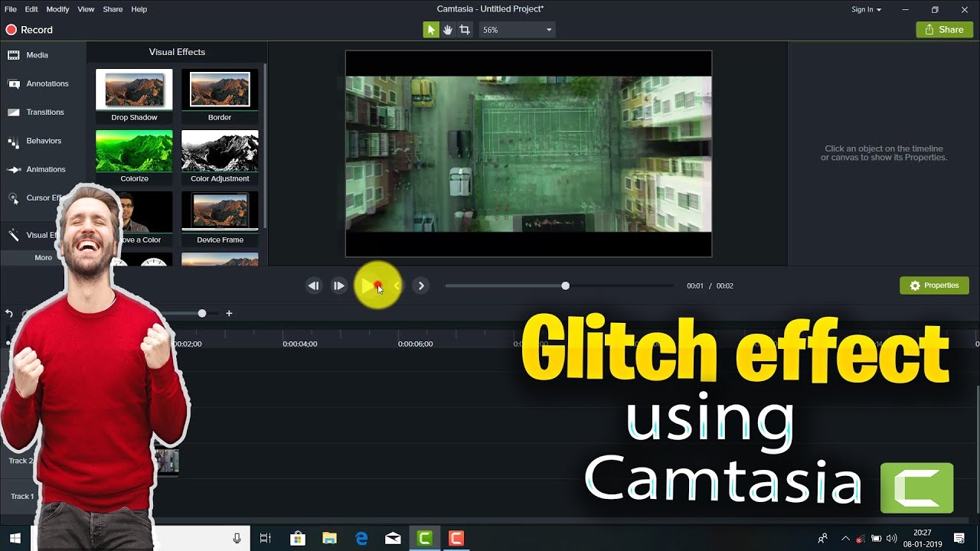Open Microsoft Edge from the taskbar

click(x=361, y=539)
